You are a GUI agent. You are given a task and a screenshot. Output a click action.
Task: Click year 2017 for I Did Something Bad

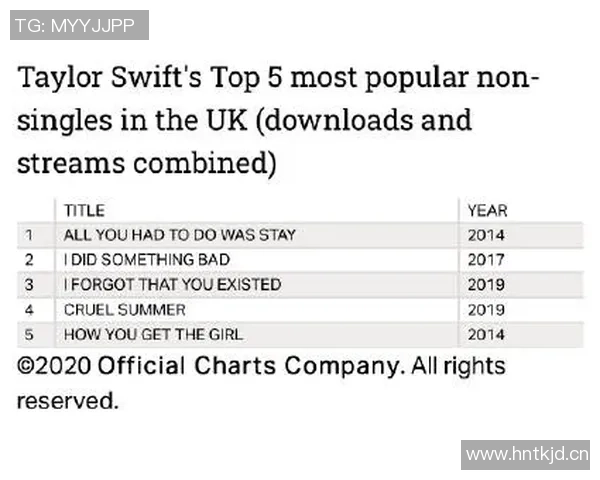[x=486, y=260]
